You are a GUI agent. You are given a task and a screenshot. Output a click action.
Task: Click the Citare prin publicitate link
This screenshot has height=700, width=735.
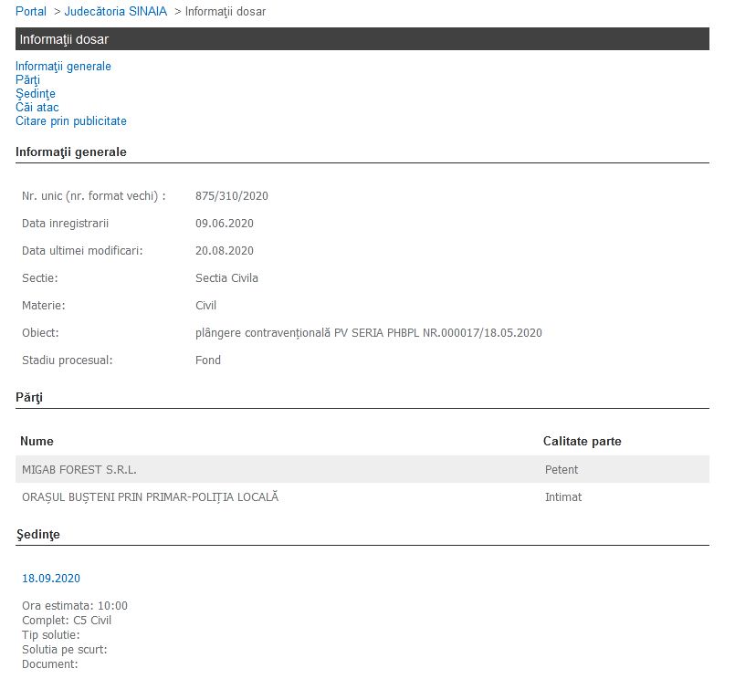click(70, 120)
